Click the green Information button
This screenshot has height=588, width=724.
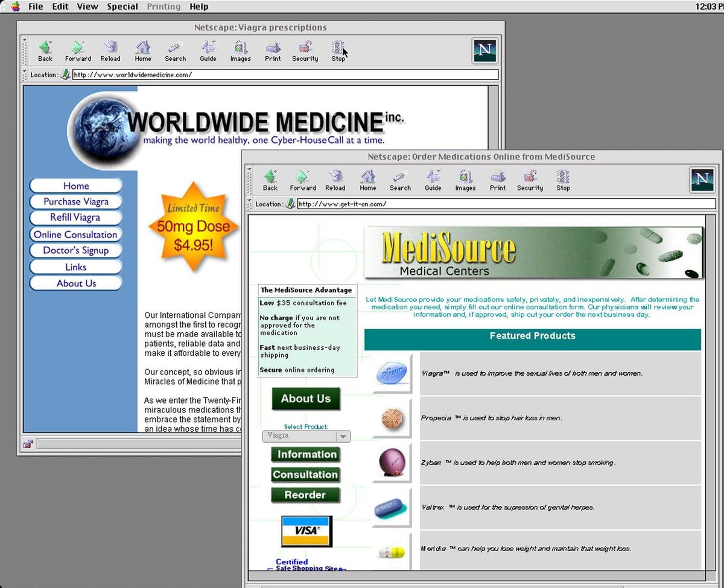pos(306,455)
